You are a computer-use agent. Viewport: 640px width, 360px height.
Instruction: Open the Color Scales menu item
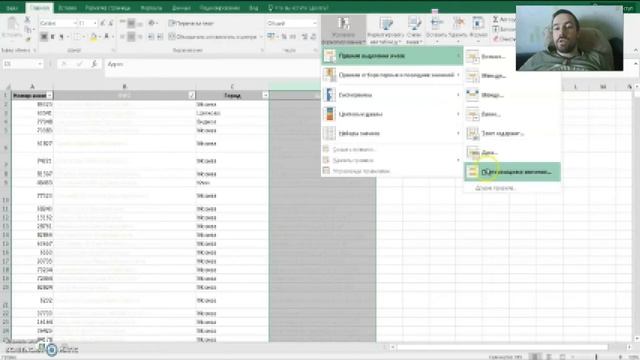tap(392, 114)
